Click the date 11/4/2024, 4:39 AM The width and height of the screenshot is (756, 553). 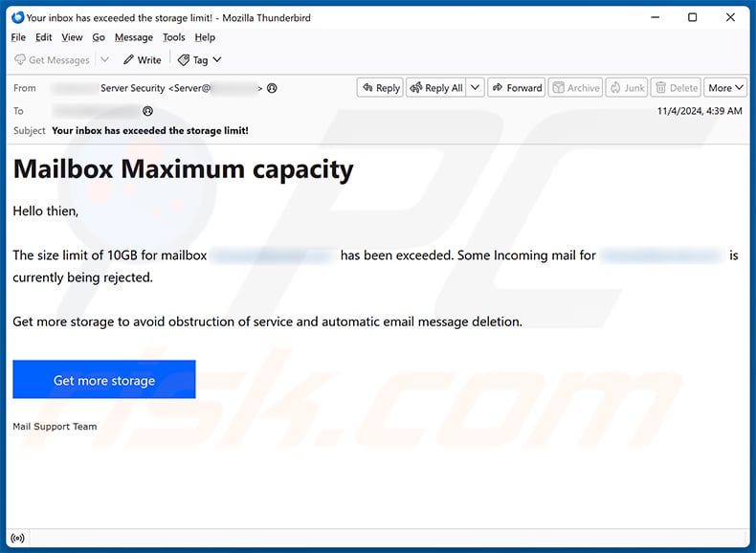coord(700,111)
